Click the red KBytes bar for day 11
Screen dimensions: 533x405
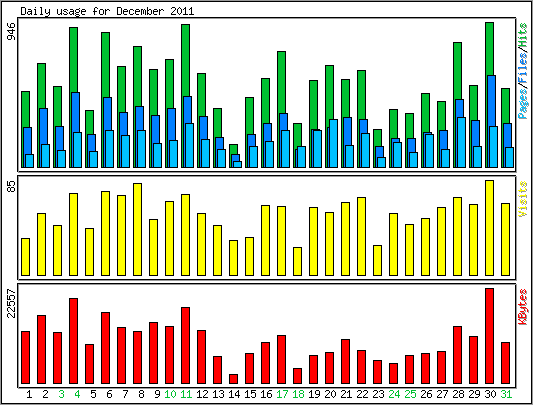pos(186,345)
